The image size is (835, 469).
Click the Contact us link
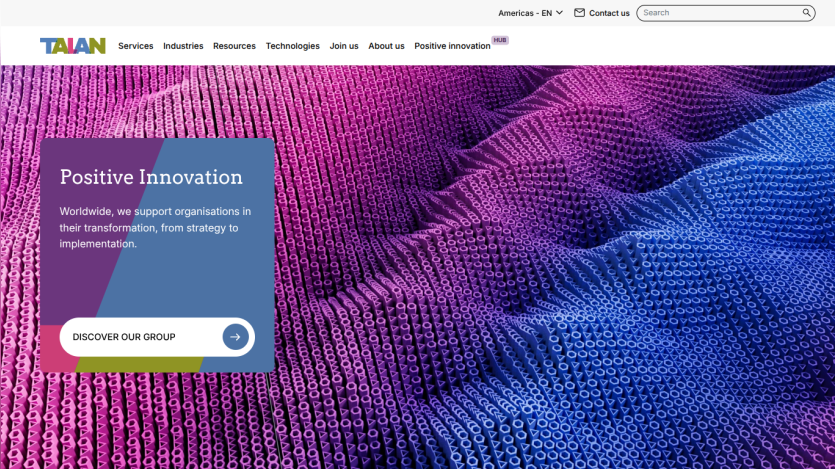point(609,13)
